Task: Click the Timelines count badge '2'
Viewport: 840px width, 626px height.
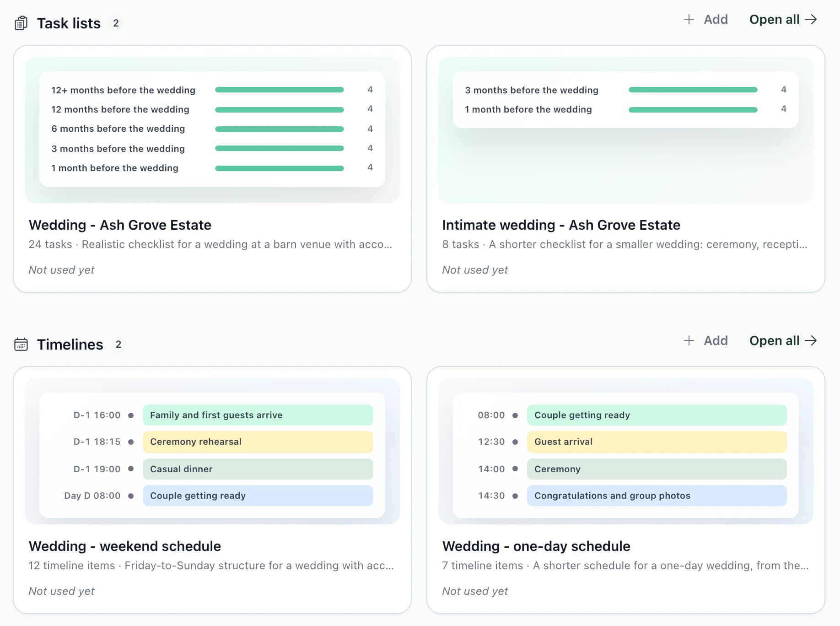Action: click(x=118, y=344)
